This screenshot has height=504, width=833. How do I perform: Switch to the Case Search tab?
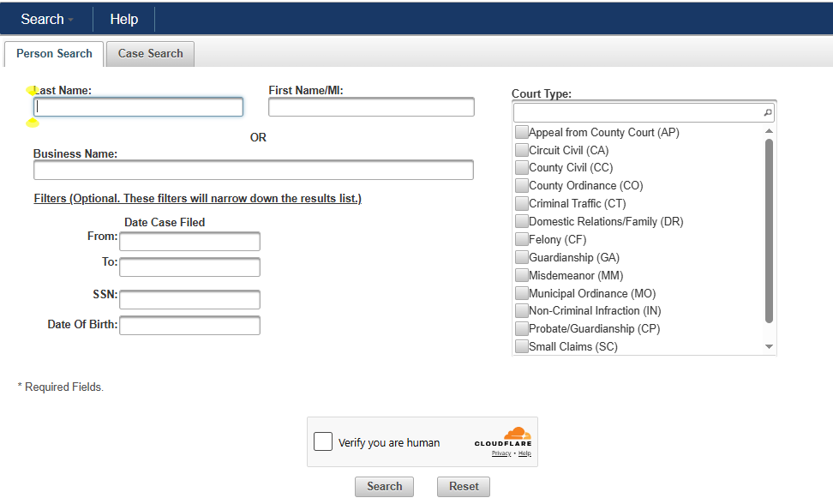coord(150,53)
